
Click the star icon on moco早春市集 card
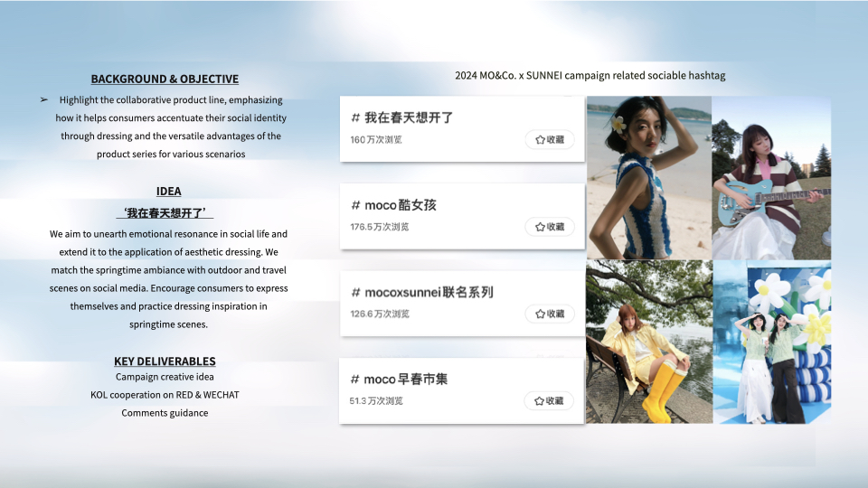[x=540, y=400]
